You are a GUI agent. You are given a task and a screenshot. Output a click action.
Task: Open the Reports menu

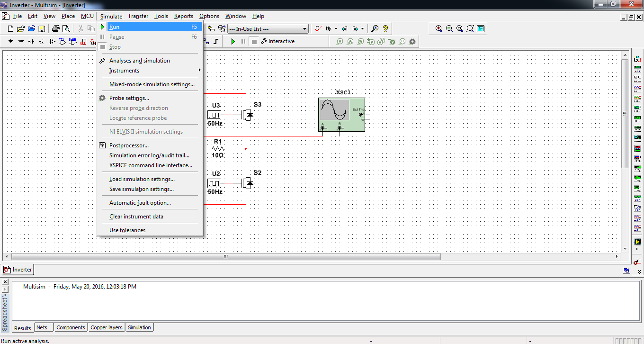pyautogui.click(x=184, y=16)
